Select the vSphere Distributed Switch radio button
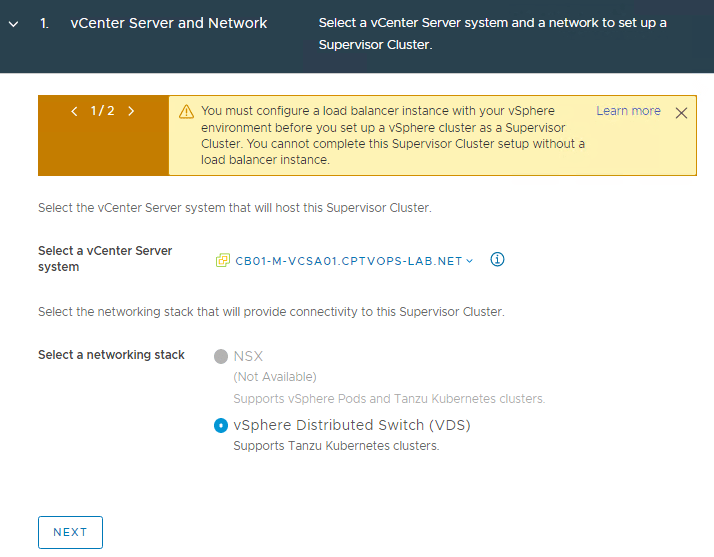 coord(221,426)
